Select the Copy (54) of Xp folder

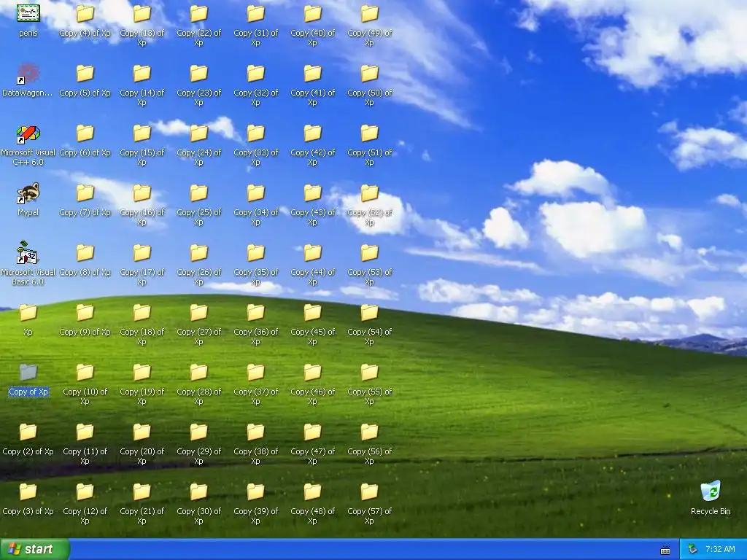(369, 313)
